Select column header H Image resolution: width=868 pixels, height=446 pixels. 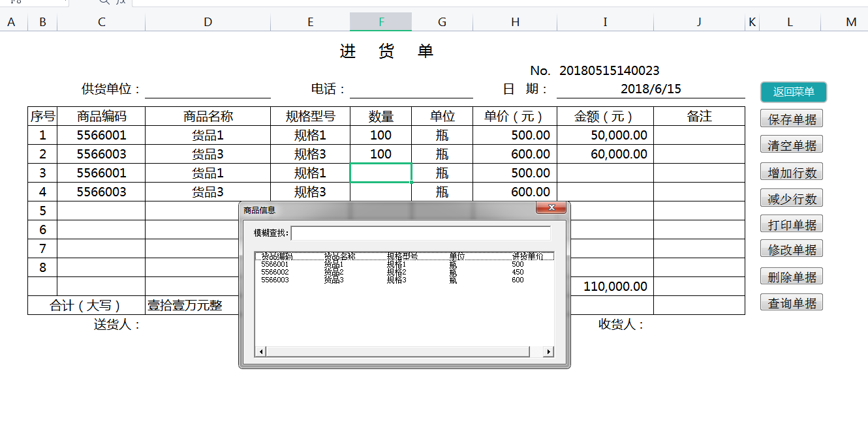[x=516, y=22]
